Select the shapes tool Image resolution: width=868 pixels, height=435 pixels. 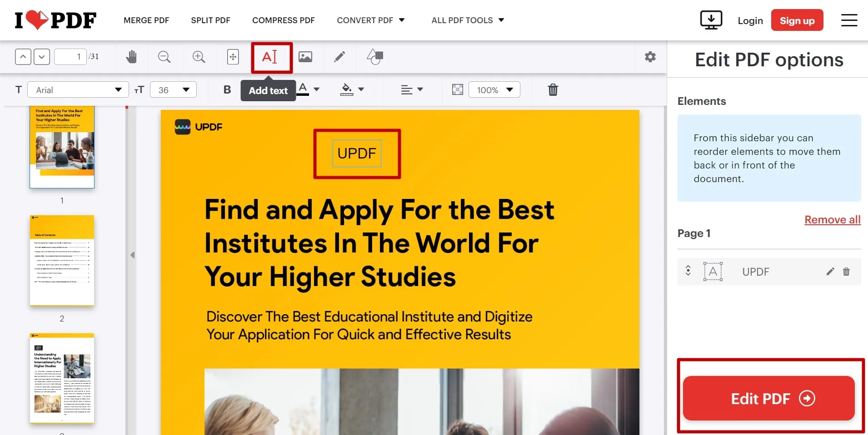tap(375, 57)
